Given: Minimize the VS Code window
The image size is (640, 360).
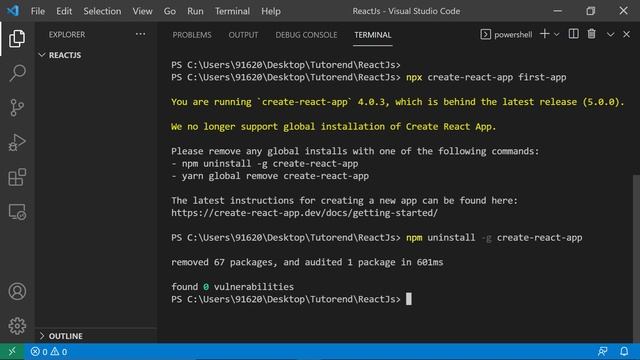Looking at the screenshot, I should click(x=558, y=11).
